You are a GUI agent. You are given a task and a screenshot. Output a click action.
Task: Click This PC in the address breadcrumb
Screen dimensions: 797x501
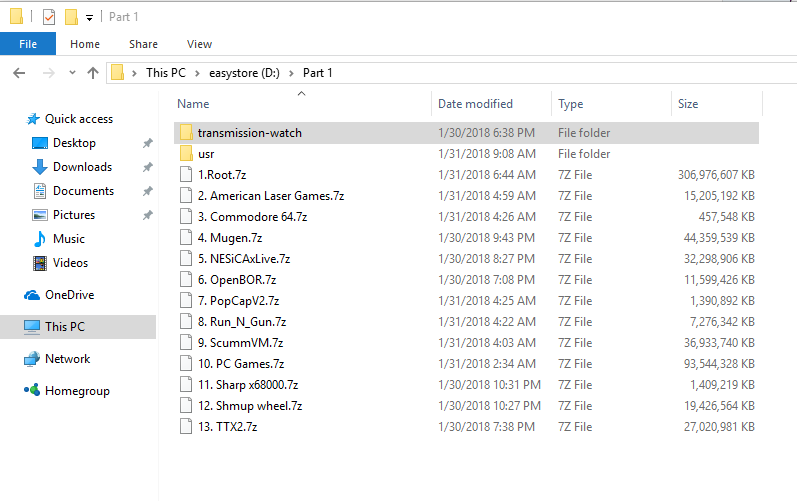click(x=166, y=73)
